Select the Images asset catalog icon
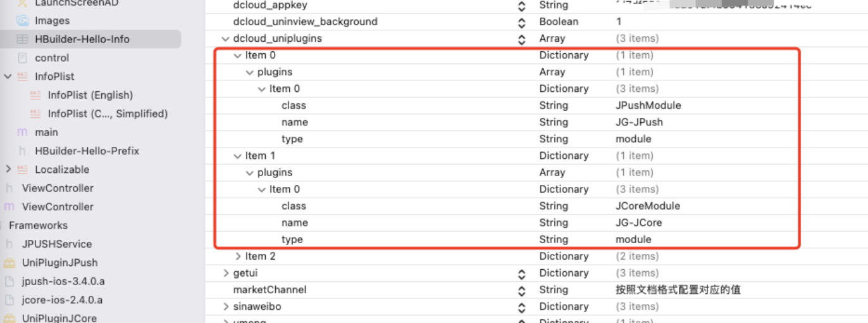 [x=22, y=21]
